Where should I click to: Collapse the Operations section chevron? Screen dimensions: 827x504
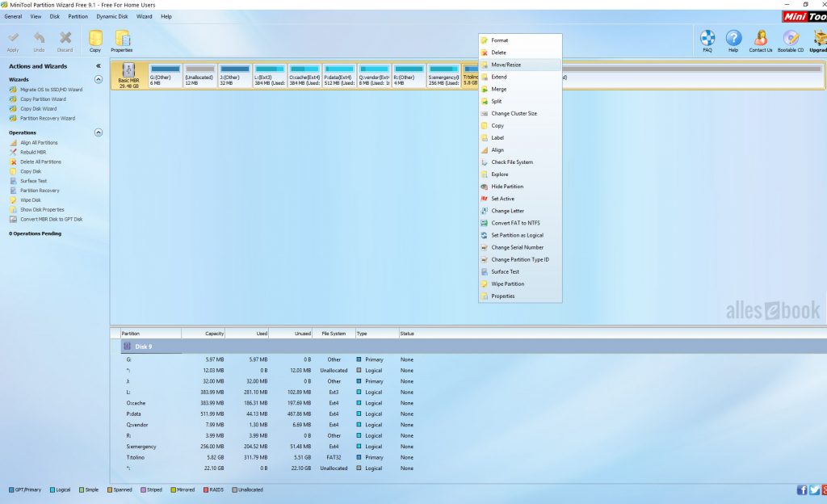pyautogui.click(x=98, y=132)
